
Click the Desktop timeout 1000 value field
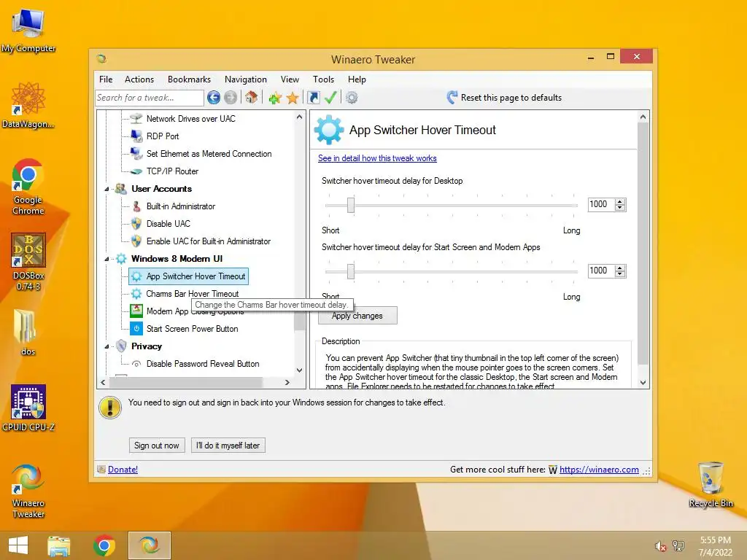tap(601, 204)
